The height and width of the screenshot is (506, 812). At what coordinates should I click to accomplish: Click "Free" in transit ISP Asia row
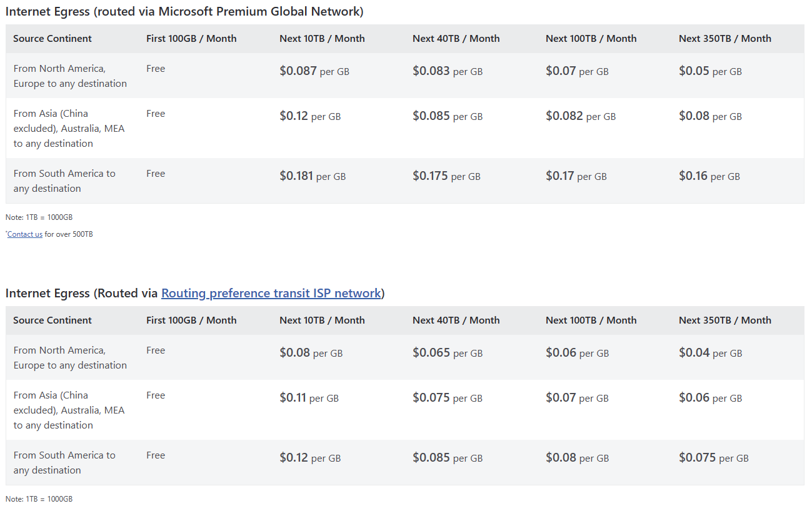click(x=156, y=395)
